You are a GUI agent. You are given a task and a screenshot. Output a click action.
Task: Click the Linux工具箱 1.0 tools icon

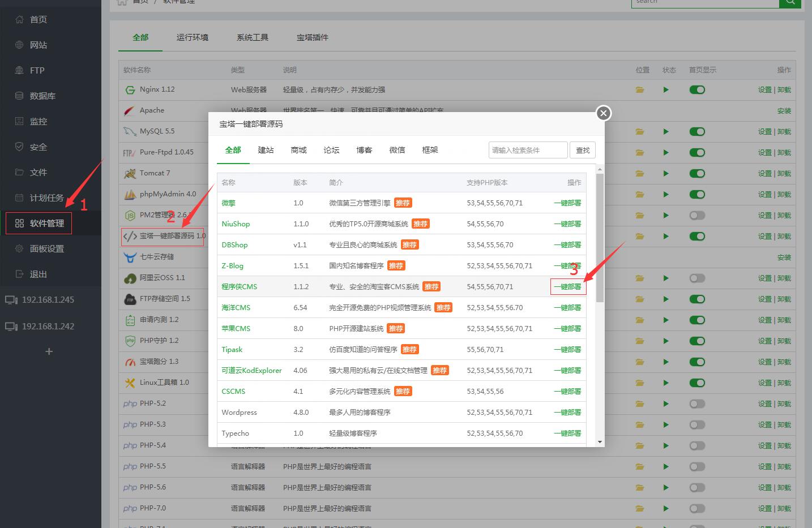[x=130, y=383]
